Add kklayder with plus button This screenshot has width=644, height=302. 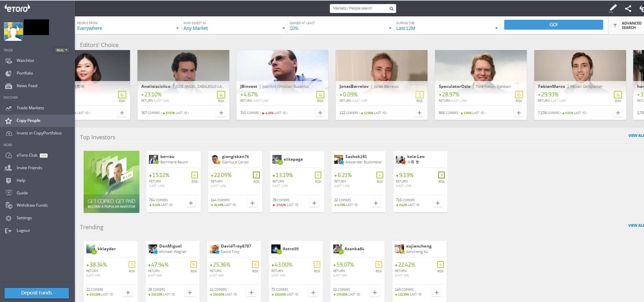click(x=128, y=292)
